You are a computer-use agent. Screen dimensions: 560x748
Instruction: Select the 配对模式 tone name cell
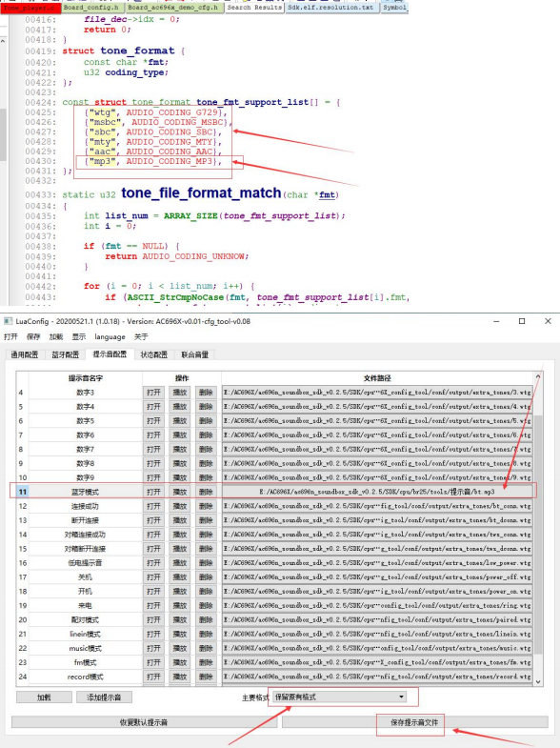[86, 620]
